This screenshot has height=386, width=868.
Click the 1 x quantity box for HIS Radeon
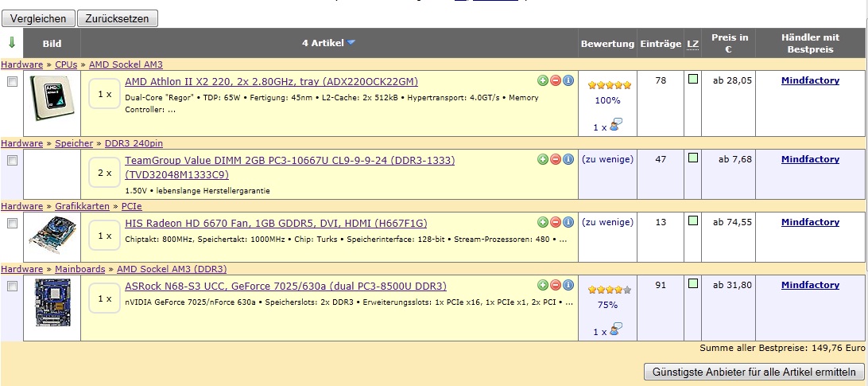click(x=105, y=236)
